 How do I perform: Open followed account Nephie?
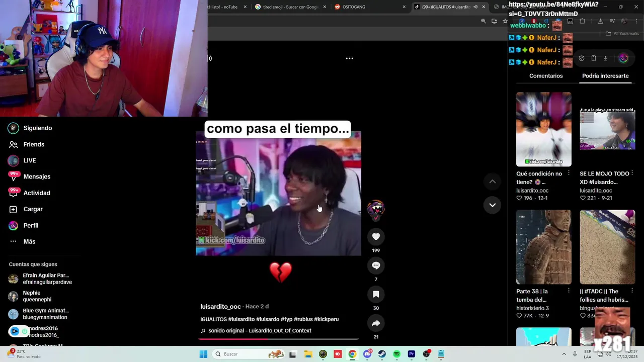pos(30,296)
